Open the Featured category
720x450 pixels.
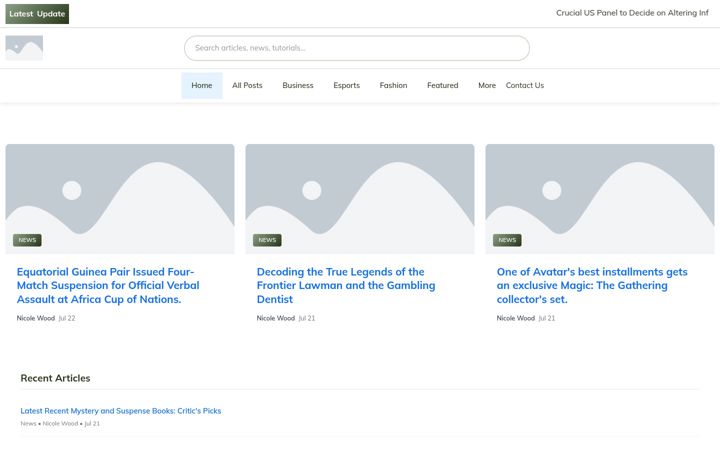[443, 85]
